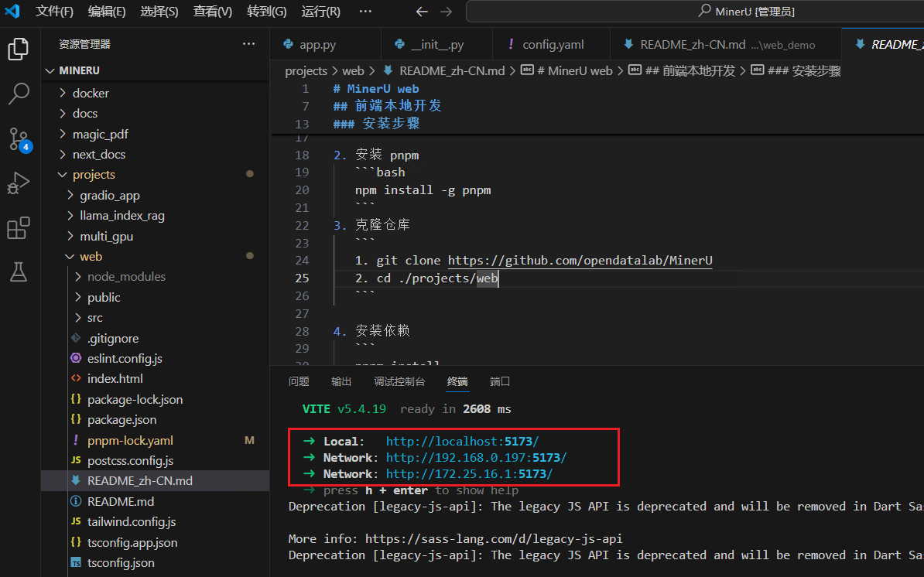Open the Extensions view
The height and width of the screenshot is (577, 924).
point(19,228)
